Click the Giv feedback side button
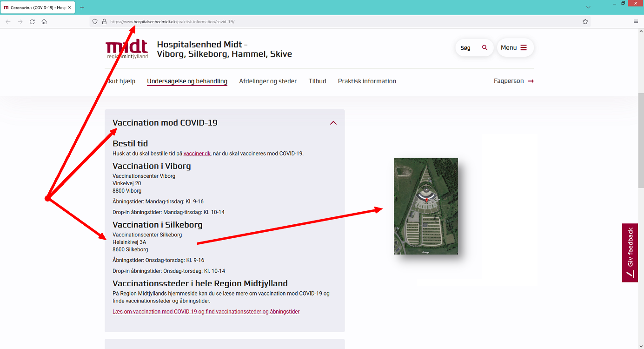Screen dimensions: 644x349 pos(630,253)
